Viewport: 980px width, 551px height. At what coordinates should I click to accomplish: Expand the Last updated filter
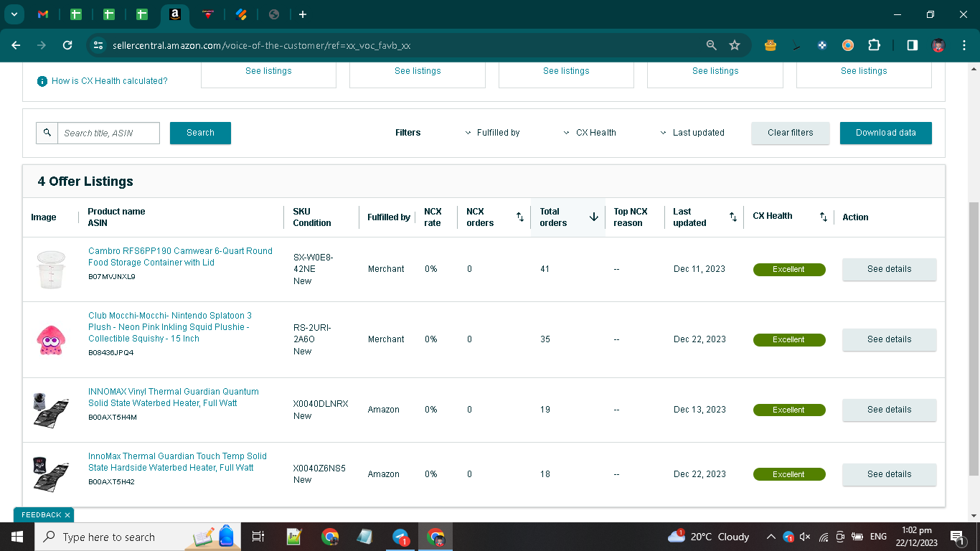pyautogui.click(x=692, y=133)
